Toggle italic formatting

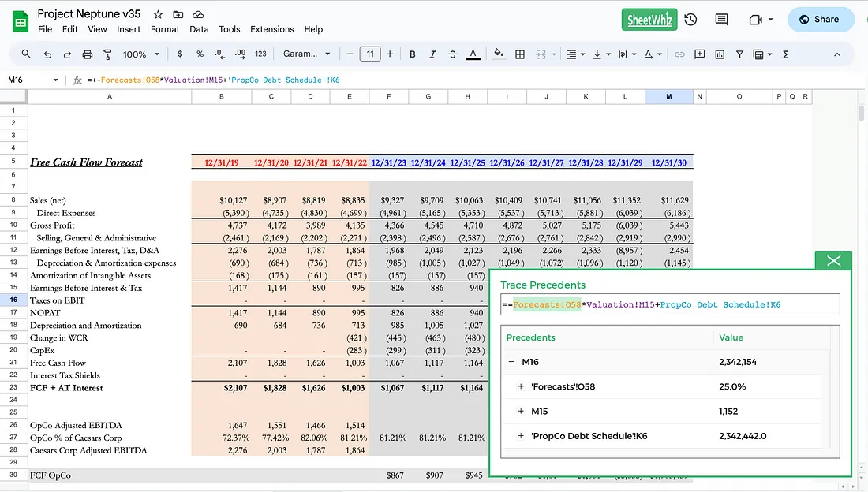point(432,54)
